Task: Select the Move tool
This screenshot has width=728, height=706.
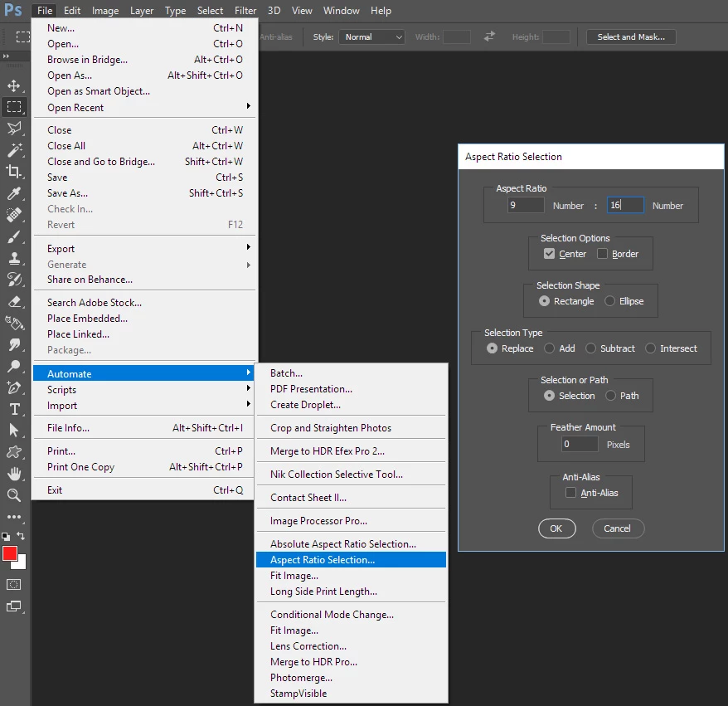Action: (x=14, y=85)
